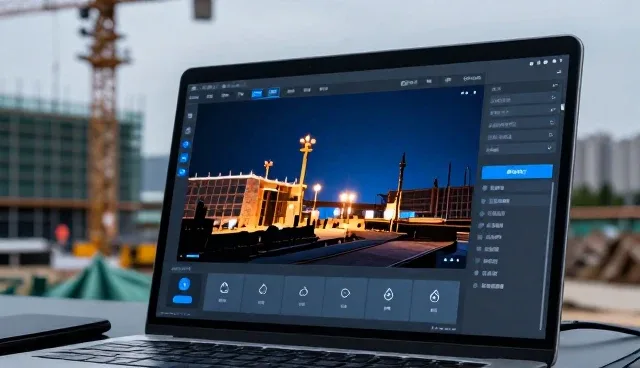Viewport: 640px width, 368px height.
Task: Click the blue circular icon at the left of the bottom strip
Action: (x=184, y=284)
